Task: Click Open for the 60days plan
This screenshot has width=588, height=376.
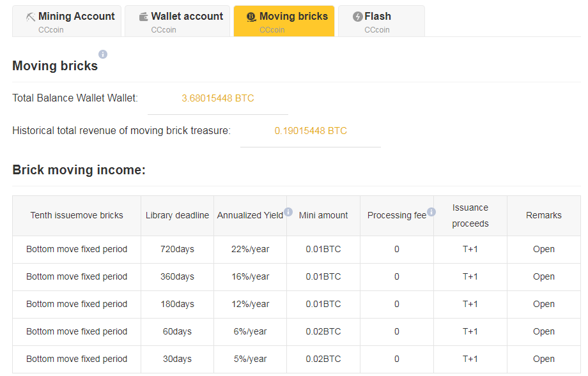Action: 544,331
